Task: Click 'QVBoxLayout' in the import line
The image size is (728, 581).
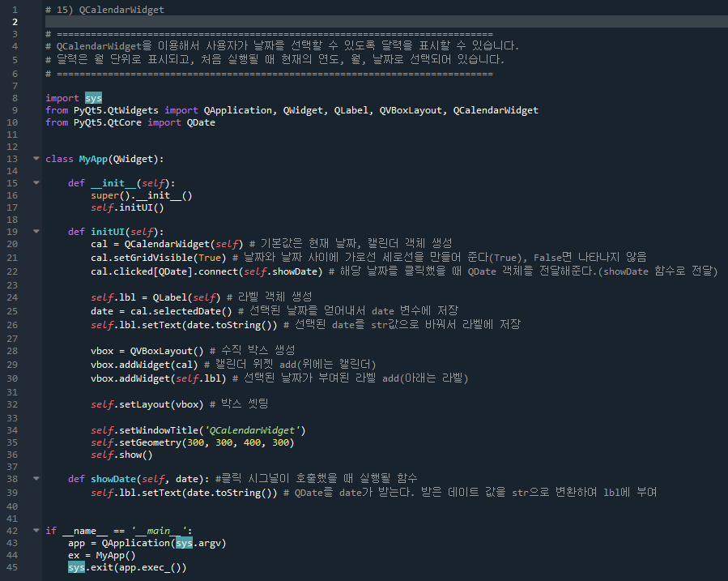Action: coord(411,110)
